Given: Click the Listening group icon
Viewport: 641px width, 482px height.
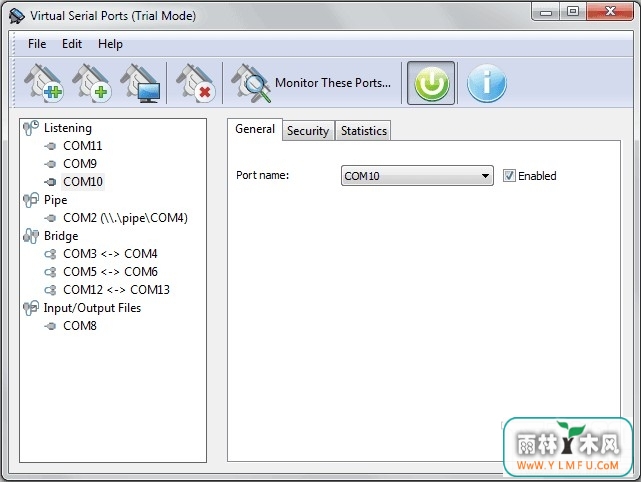Looking at the screenshot, I should [x=31, y=128].
